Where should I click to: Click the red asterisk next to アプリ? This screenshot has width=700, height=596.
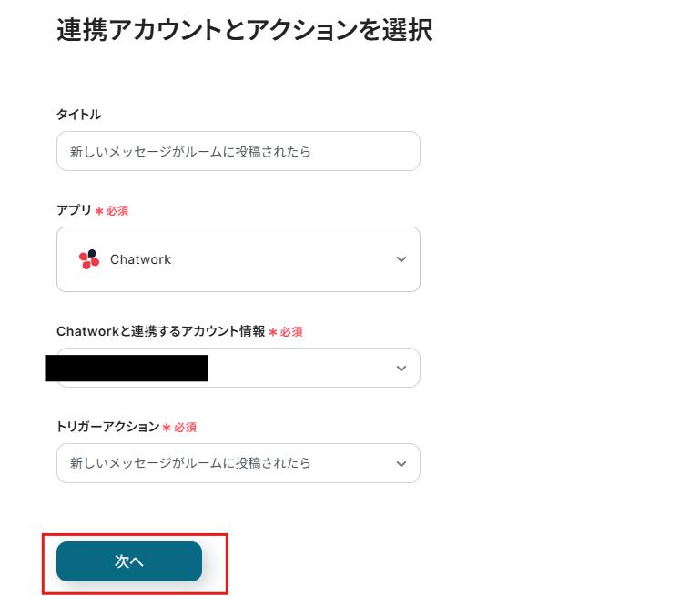click(x=99, y=210)
